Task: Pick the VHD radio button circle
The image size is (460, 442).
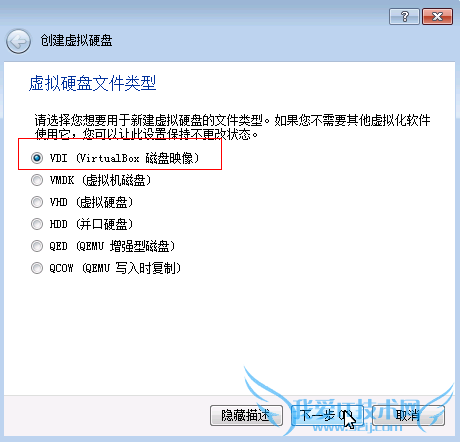Action: [x=37, y=202]
